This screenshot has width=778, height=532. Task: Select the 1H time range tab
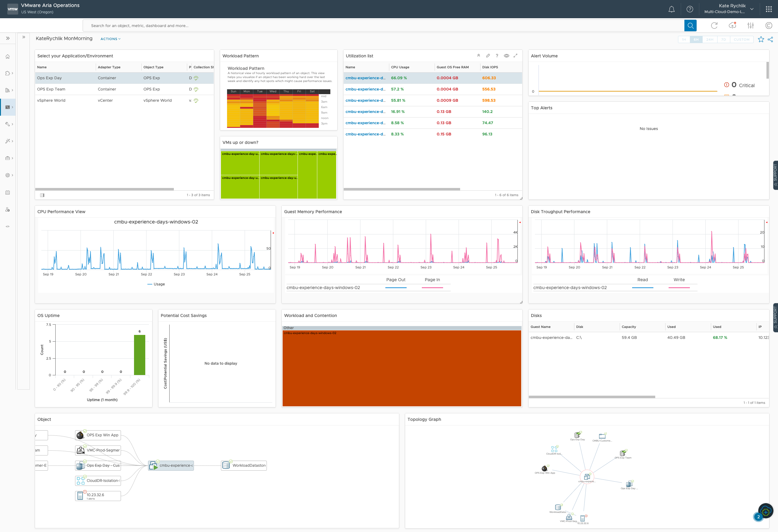[683, 39]
